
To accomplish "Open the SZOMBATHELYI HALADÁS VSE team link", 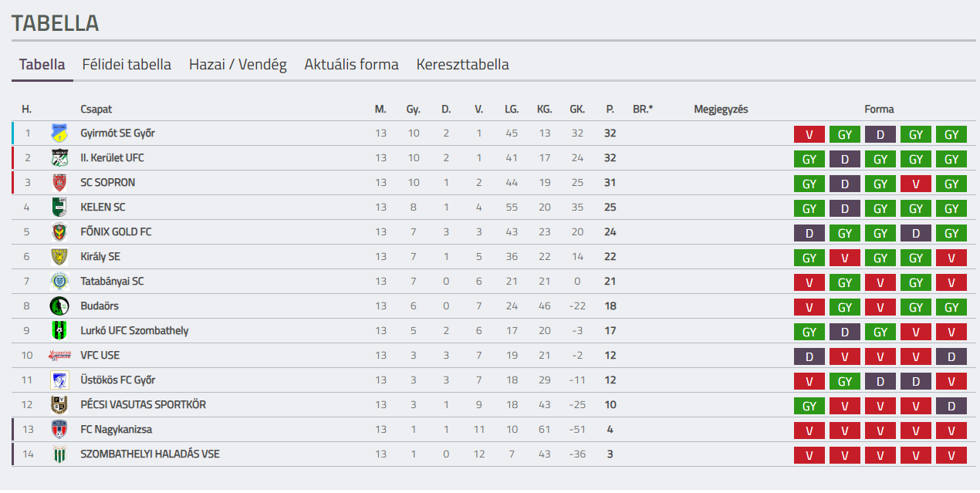I will click(150, 454).
